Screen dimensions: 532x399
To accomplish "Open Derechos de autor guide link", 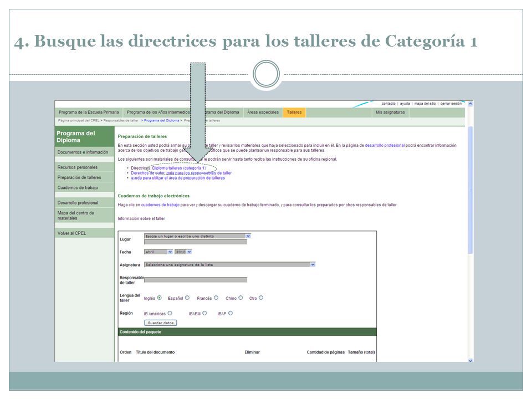I will 181,173.
